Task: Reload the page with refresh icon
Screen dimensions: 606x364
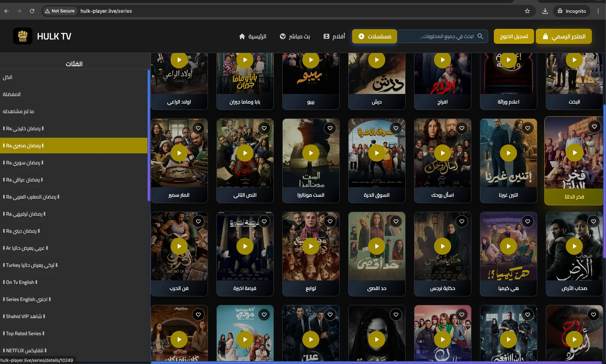Action: coord(32,11)
